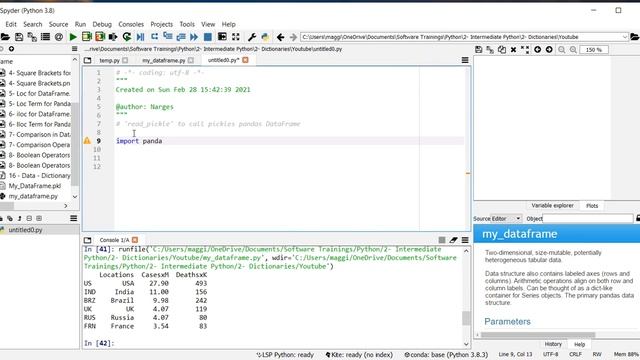The height and width of the screenshot is (360, 640).
Task: Browse console tabs list button
Action: tap(87, 240)
